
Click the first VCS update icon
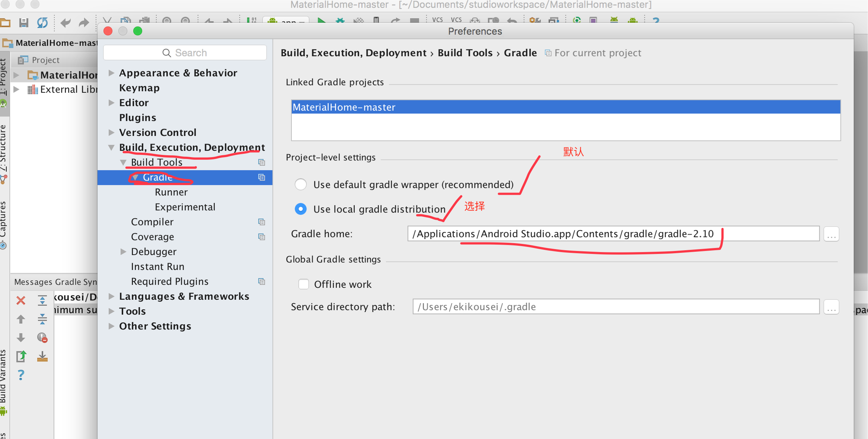pyautogui.click(x=437, y=20)
